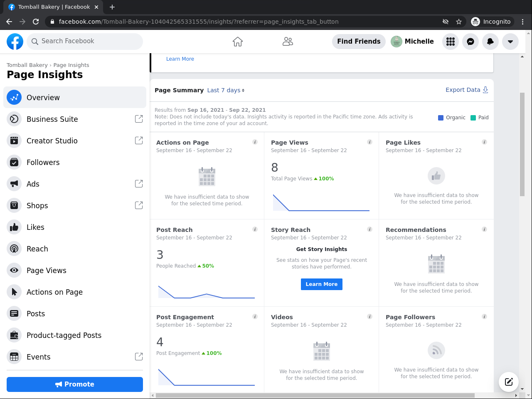Open the Chrome three-dot menu

523,22
